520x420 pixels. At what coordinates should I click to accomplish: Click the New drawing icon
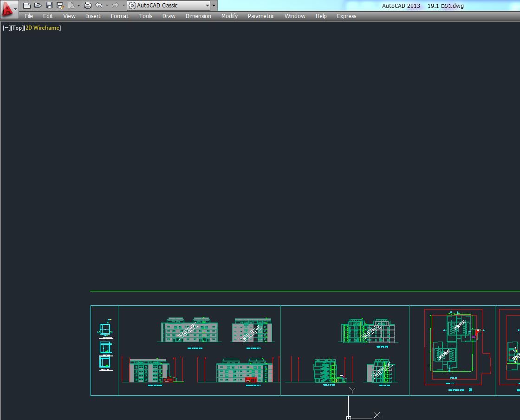(27, 6)
